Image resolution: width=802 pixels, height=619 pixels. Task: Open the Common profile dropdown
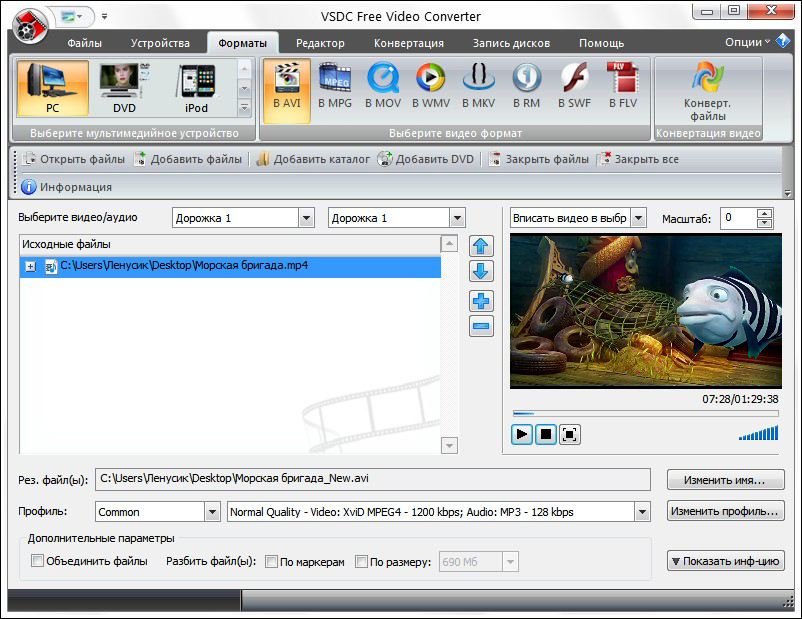point(212,512)
